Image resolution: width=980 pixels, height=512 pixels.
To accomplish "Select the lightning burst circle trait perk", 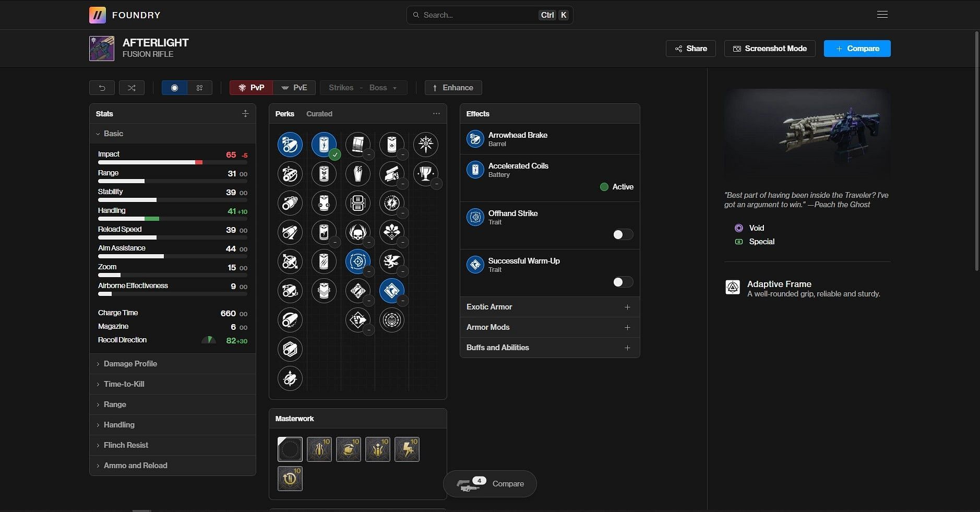I will 392,203.
